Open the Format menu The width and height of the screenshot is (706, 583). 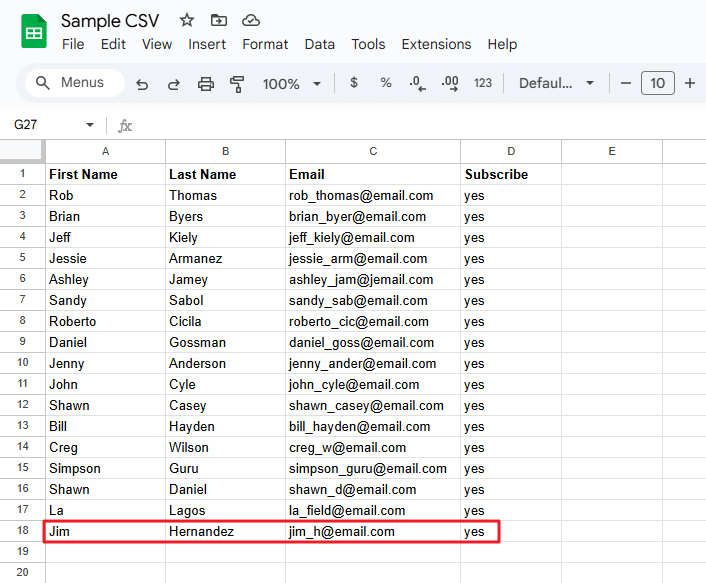click(x=265, y=44)
